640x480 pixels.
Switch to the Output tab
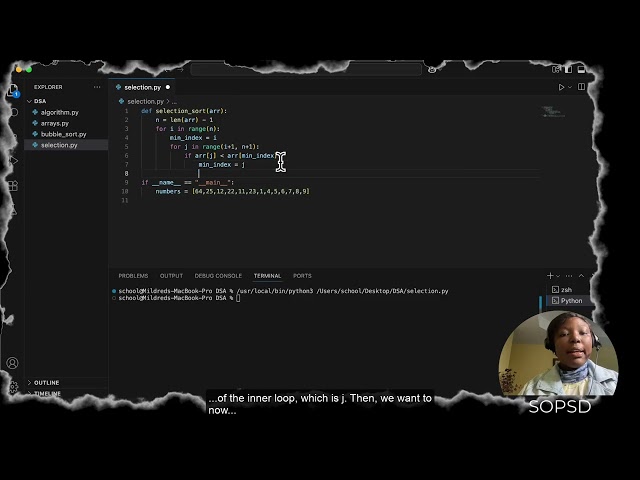pyautogui.click(x=171, y=276)
